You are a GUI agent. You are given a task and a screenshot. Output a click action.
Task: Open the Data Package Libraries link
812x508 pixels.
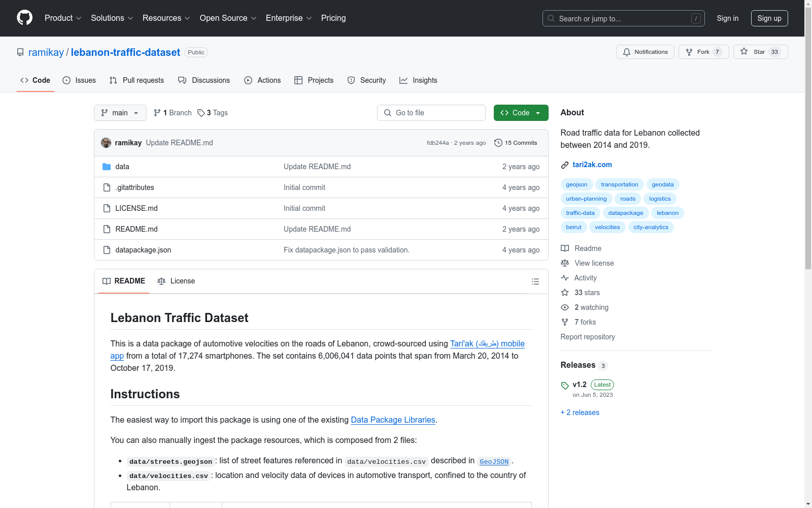393,420
